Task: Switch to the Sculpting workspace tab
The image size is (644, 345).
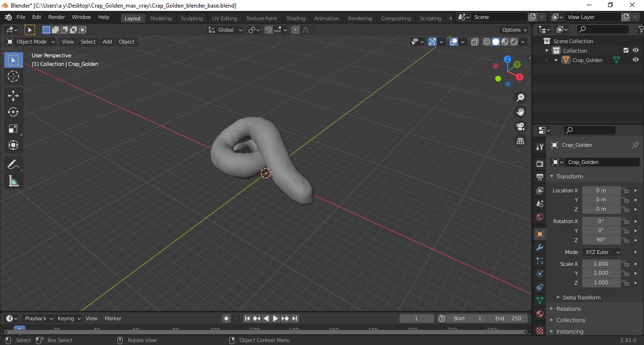Action: (192, 18)
